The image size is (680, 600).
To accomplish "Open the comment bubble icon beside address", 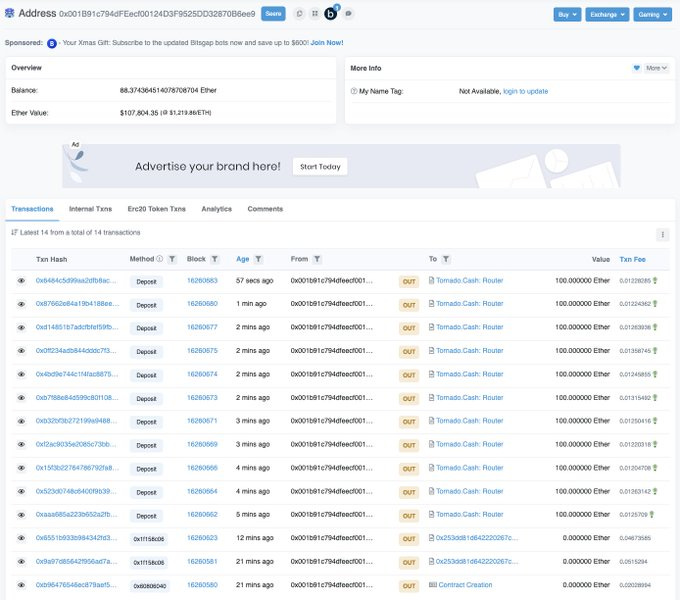I will pos(348,14).
